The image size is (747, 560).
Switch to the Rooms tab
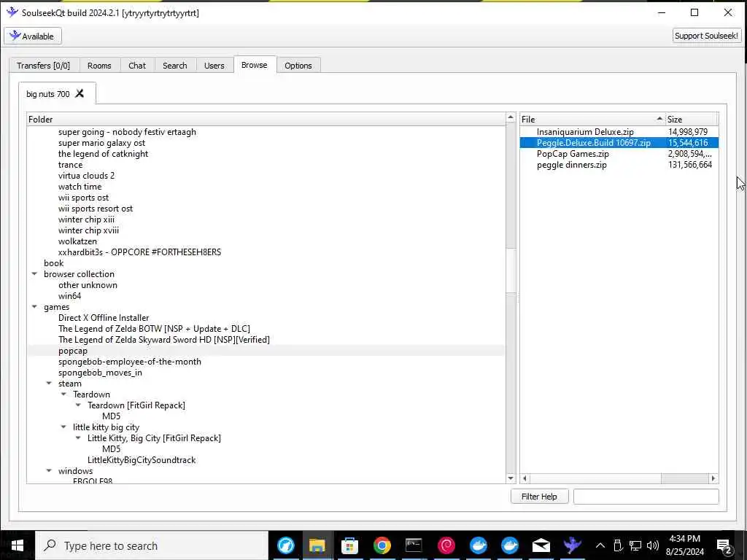pyautogui.click(x=99, y=65)
